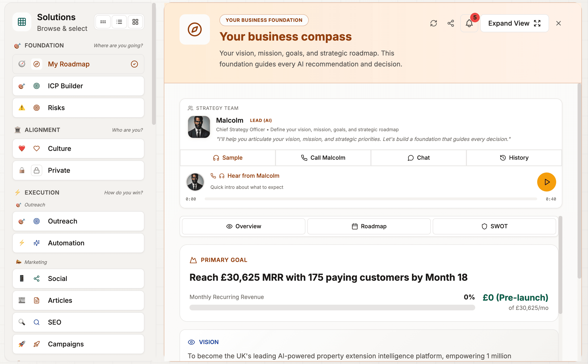
Task: Click Call Malcolm button
Action: [323, 158]
